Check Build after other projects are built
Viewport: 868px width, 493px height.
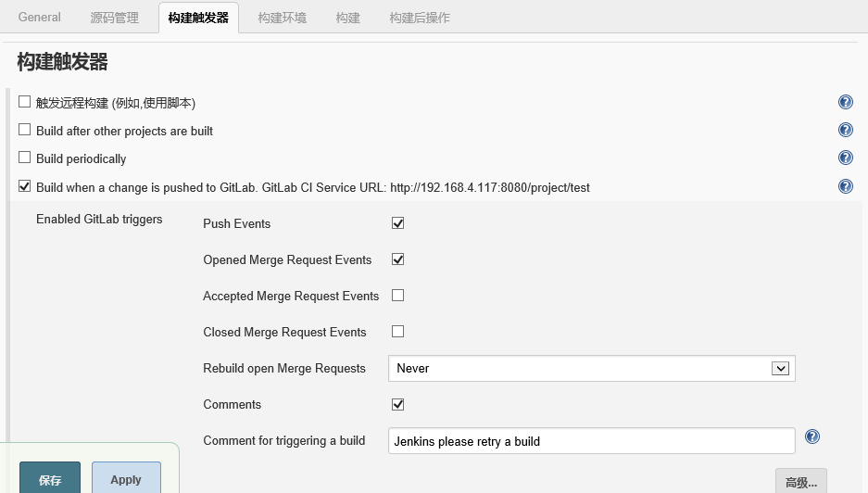[25, 130]
